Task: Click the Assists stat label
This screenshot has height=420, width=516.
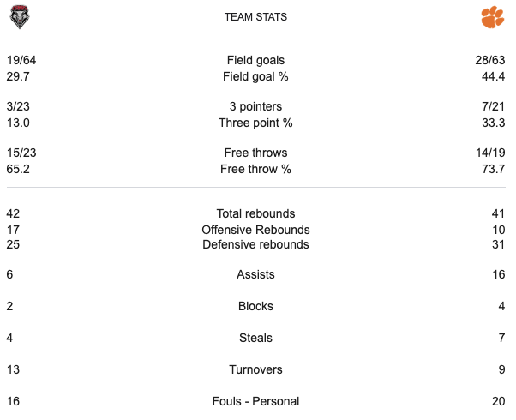Action: point(255,275)
